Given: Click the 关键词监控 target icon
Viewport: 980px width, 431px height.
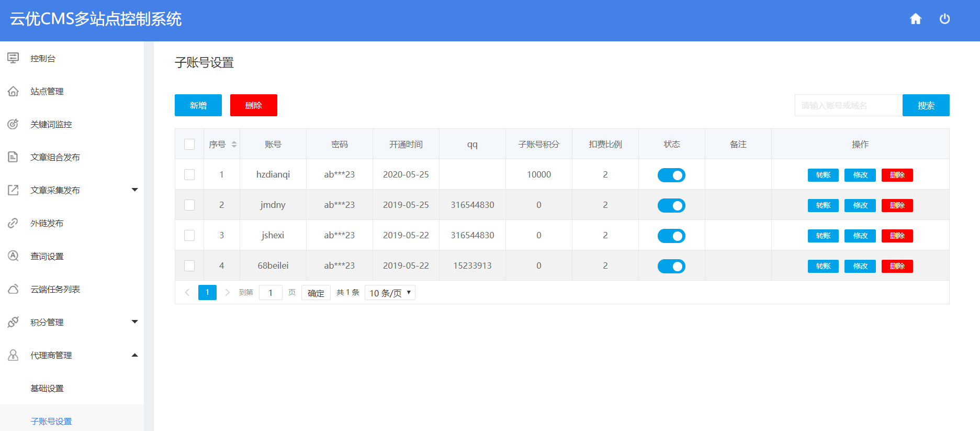Looking at the screenshot, I should coord(13,124).
